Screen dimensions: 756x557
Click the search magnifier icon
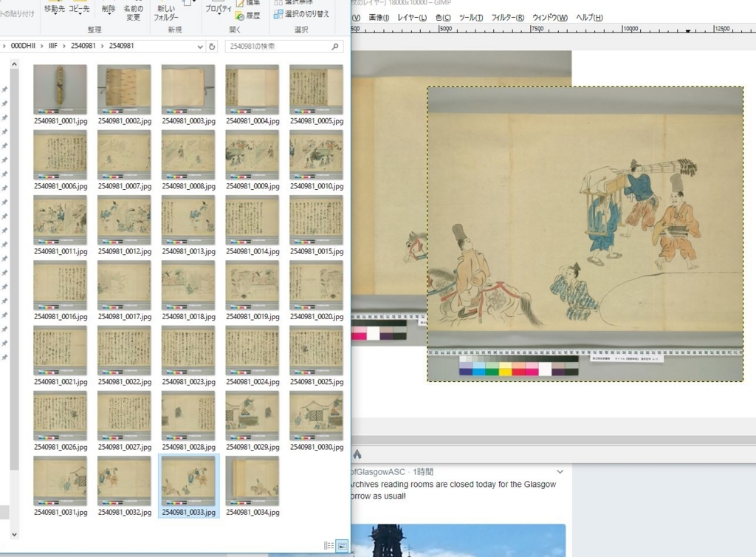click(x=335, y=47)
